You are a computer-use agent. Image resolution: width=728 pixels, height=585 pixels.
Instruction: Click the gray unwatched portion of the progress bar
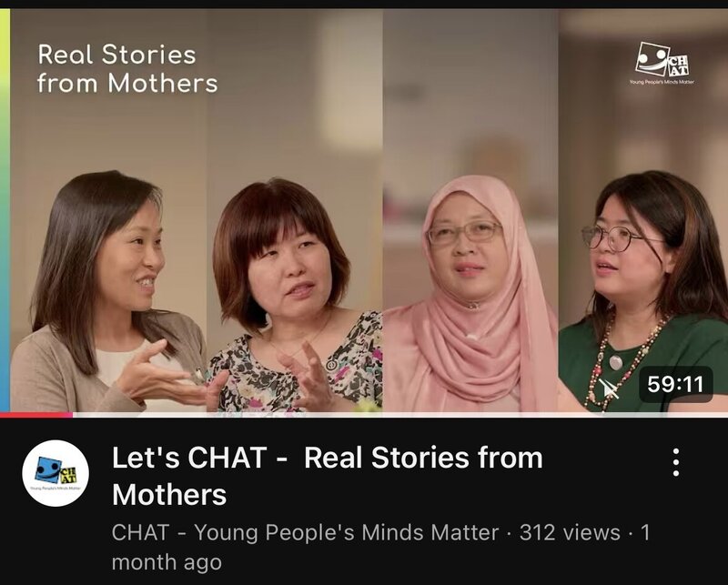tap(400, 415)
